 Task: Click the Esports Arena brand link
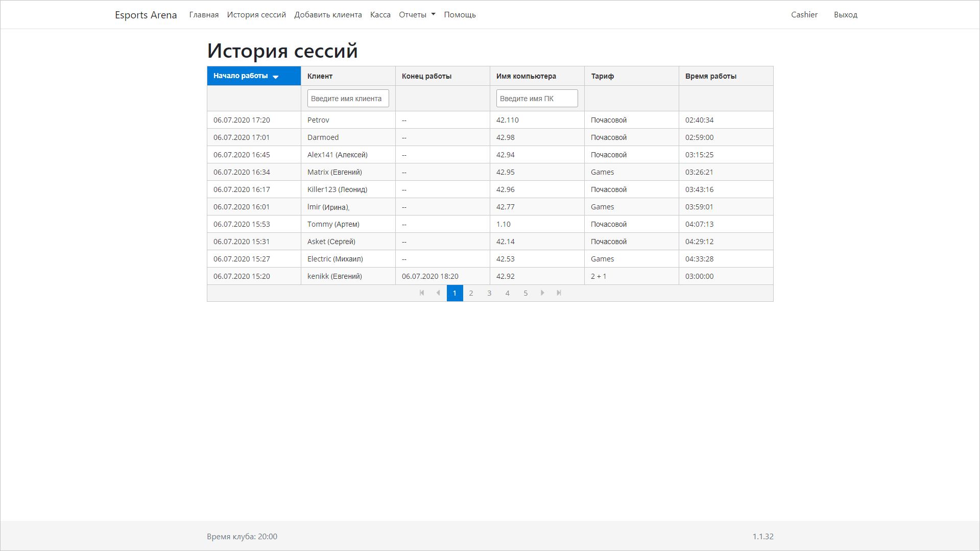(x=146, y=15)
